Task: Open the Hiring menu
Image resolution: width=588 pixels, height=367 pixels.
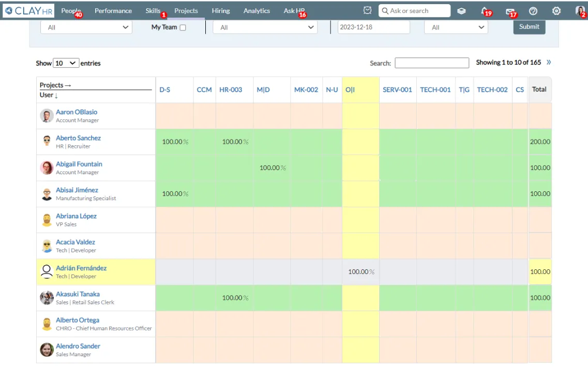Action: coord(221,11)
